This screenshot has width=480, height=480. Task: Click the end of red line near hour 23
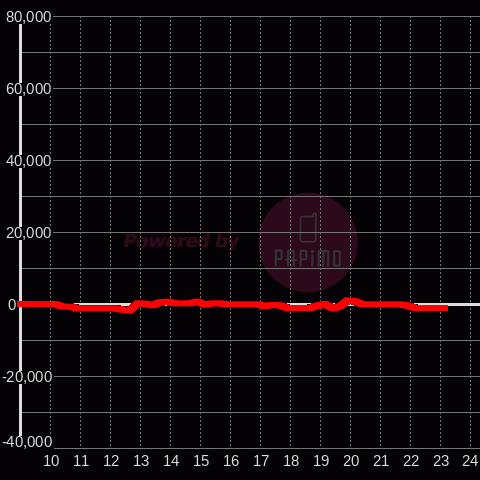pos(446,308)
